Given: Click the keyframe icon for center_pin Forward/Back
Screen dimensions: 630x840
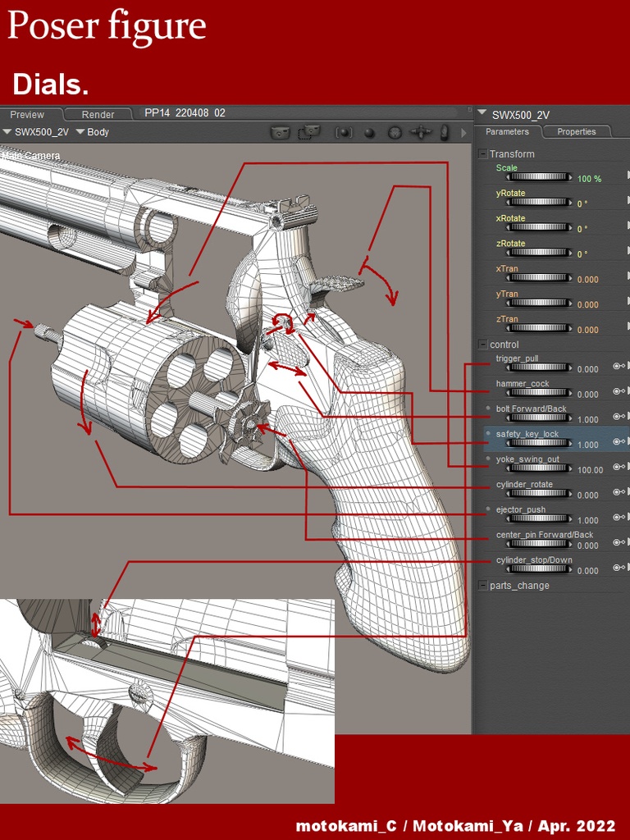Looking at the screenshot, I should 619,542.
